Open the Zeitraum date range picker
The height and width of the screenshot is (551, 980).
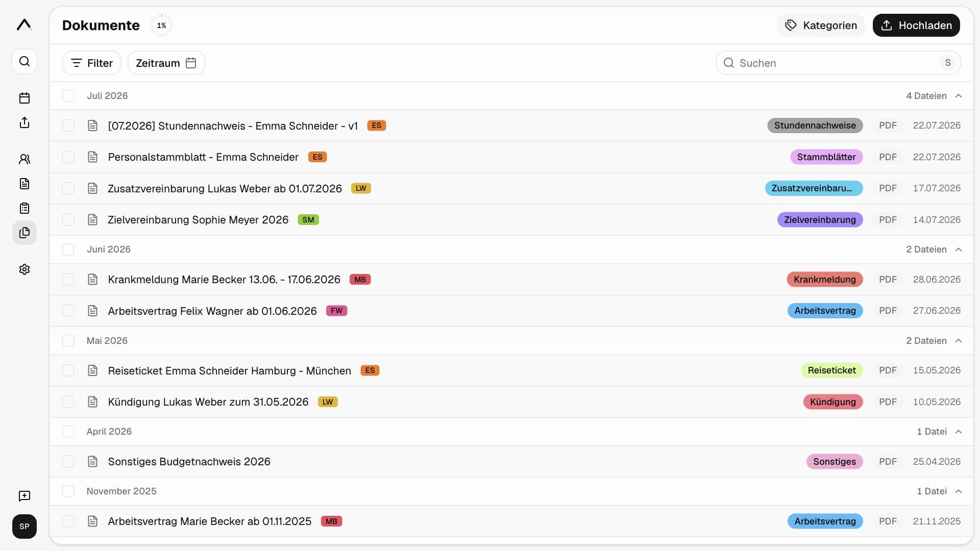pyautogui.click(x=166, y=63)
